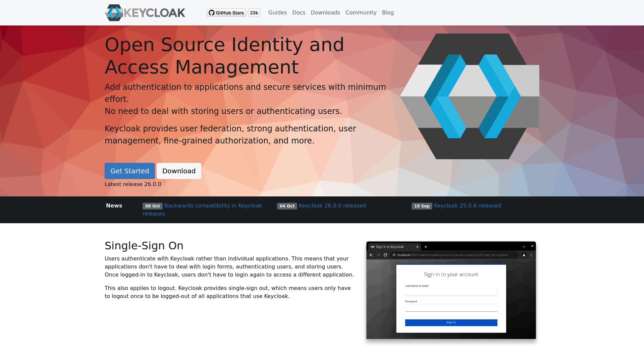Viewport: 644px width, 362px height.
Task: Open the Guides menu item
Action: point(277,12)
